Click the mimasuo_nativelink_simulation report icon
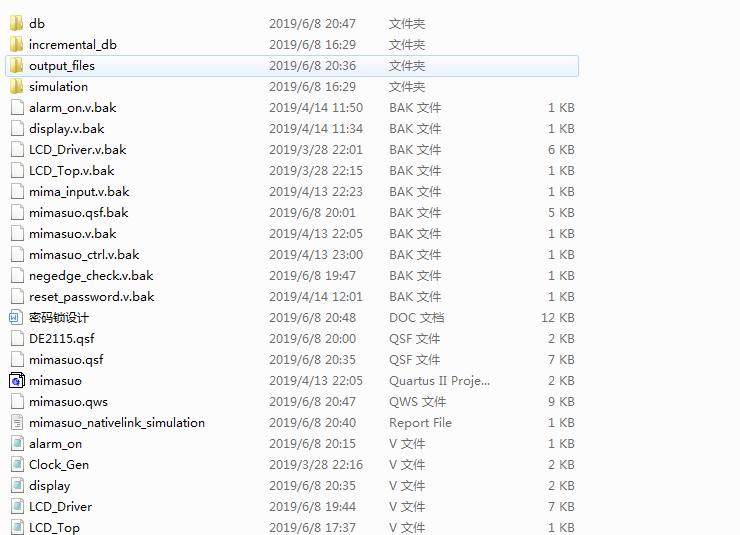740x535 pixels. coord(17,422)
